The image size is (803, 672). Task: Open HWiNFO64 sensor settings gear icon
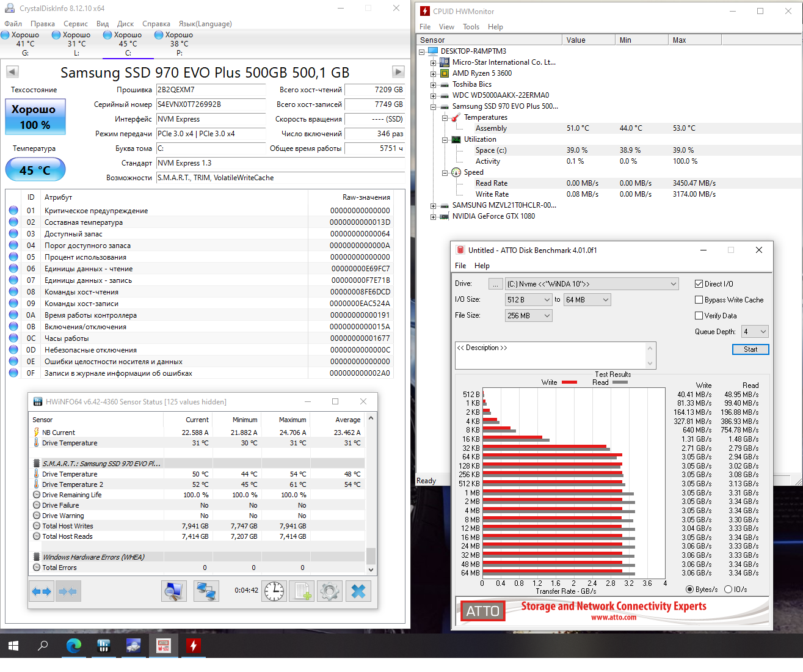330,591
